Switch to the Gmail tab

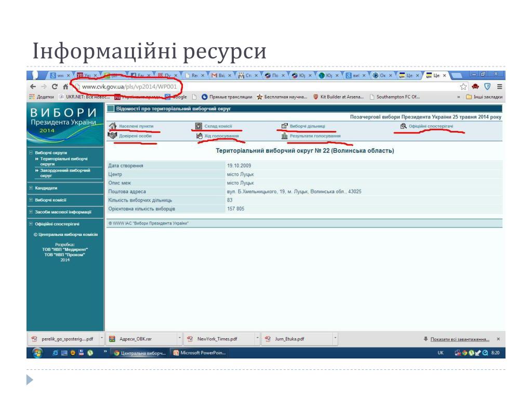click(221, 75)
